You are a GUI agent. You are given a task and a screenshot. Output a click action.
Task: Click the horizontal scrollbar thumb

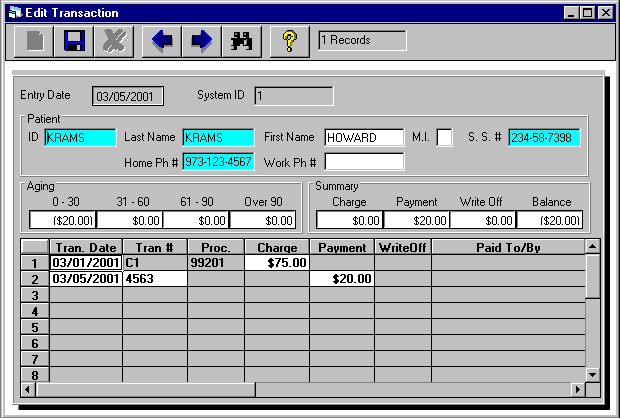(x=146, y=390)
